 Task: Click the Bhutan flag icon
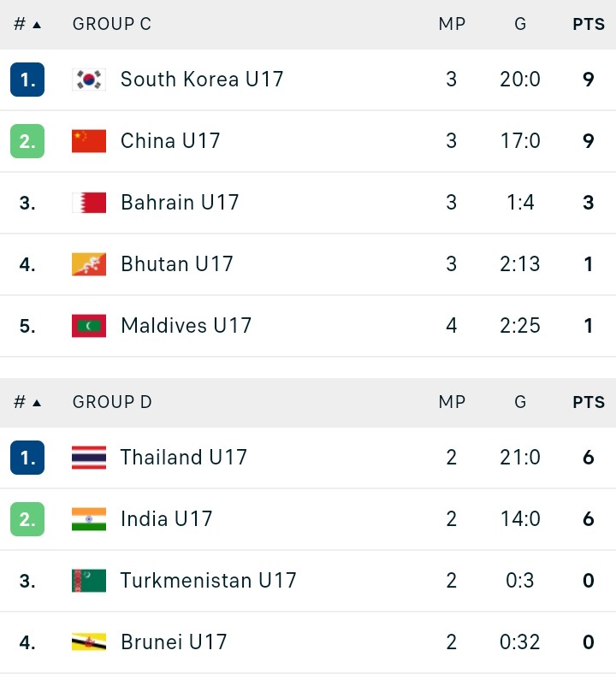pos(89,264)
